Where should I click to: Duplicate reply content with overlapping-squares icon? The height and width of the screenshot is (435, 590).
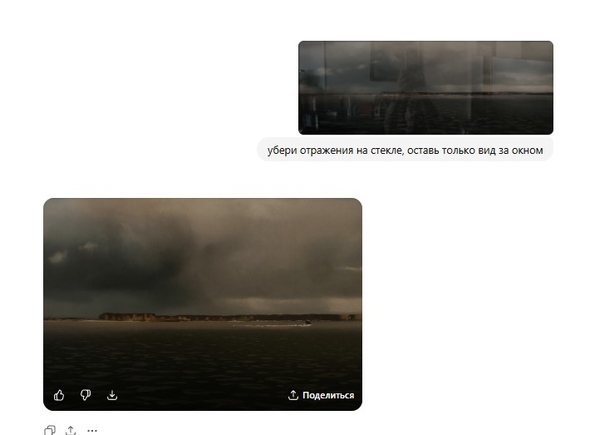50,430
